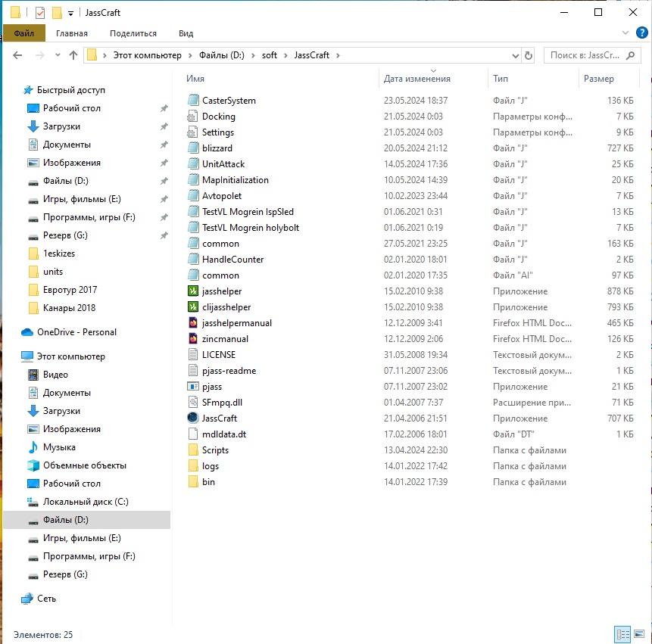Select TestVL Mogrein IspSled file
The image size is (652, 644).
tap(248, 211)
